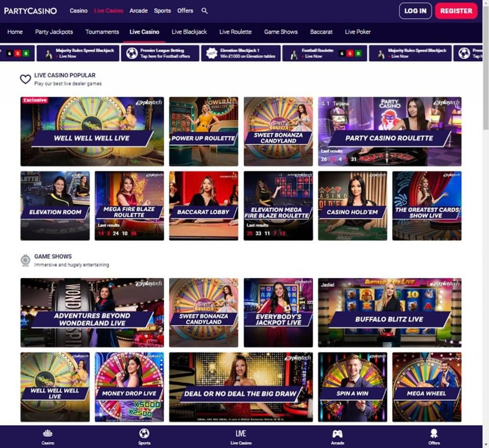Go to Casino in top navigation

pos(79,10)
